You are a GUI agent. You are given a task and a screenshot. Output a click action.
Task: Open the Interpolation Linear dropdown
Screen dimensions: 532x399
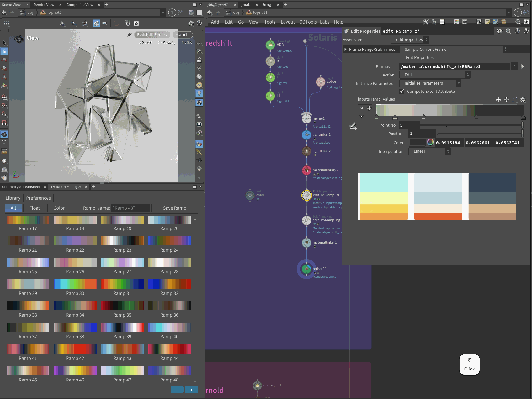click(430, 151)
